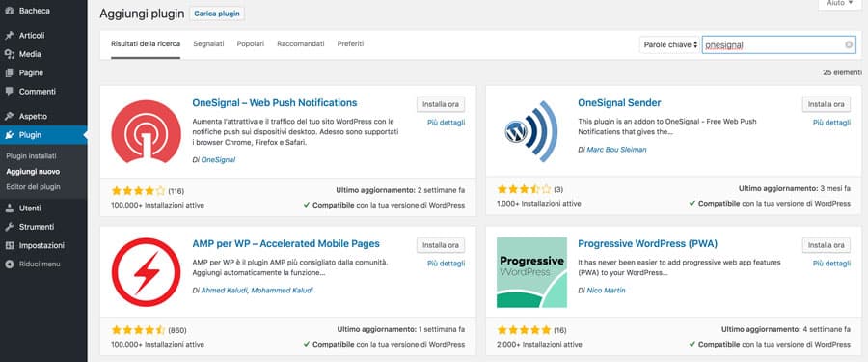The height and width of the screenshot is (362, 868).
Task: Open the Bacheca dashboard icon
Action: click(x=9, y=11)
